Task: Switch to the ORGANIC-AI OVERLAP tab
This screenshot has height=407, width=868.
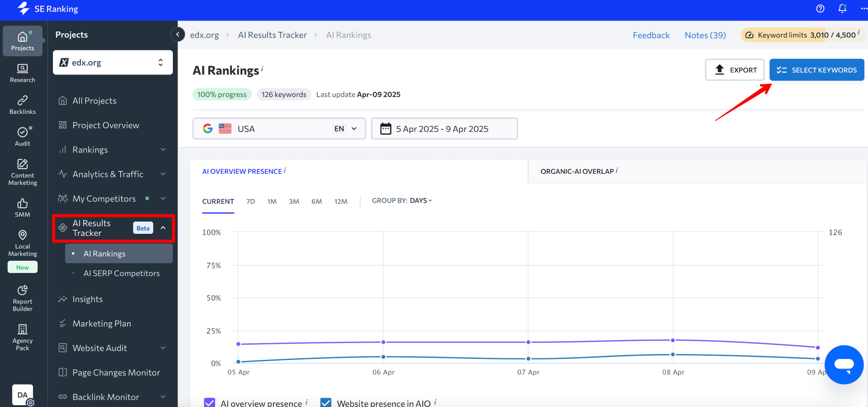Action: point(577,171)
